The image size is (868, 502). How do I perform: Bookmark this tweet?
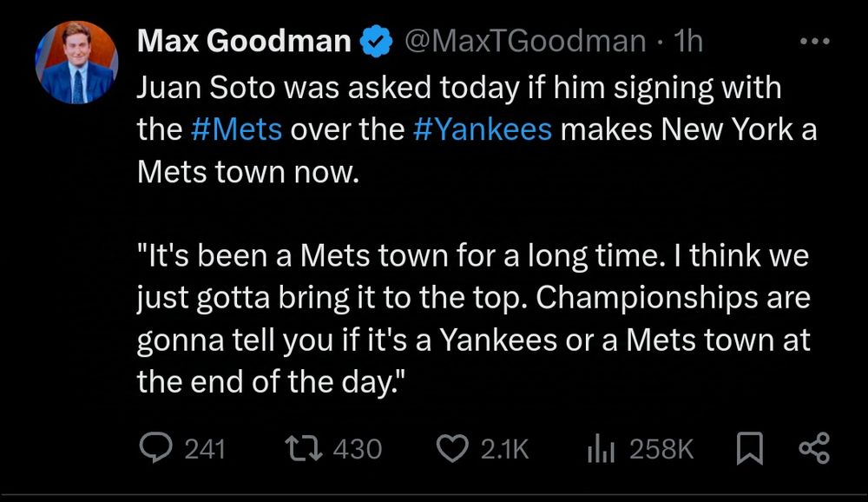coord(748,448)
